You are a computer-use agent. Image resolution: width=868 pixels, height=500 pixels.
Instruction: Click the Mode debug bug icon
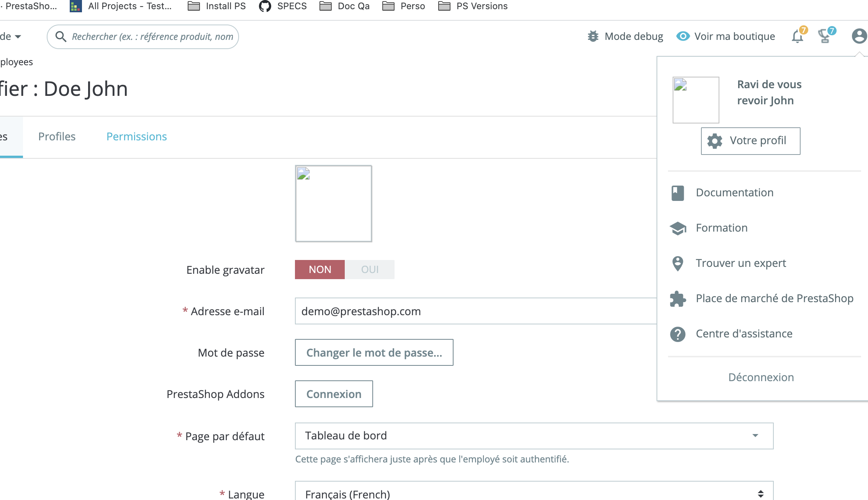tap(593, 36)
